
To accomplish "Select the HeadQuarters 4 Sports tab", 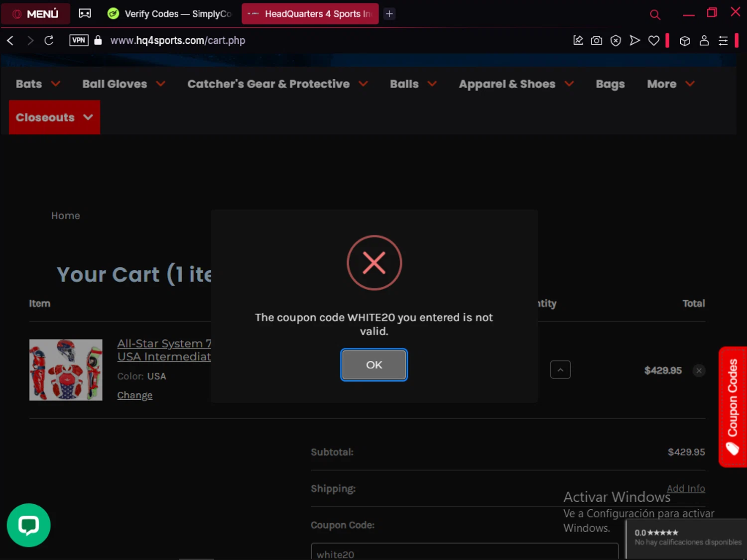I will click(310, 14).
